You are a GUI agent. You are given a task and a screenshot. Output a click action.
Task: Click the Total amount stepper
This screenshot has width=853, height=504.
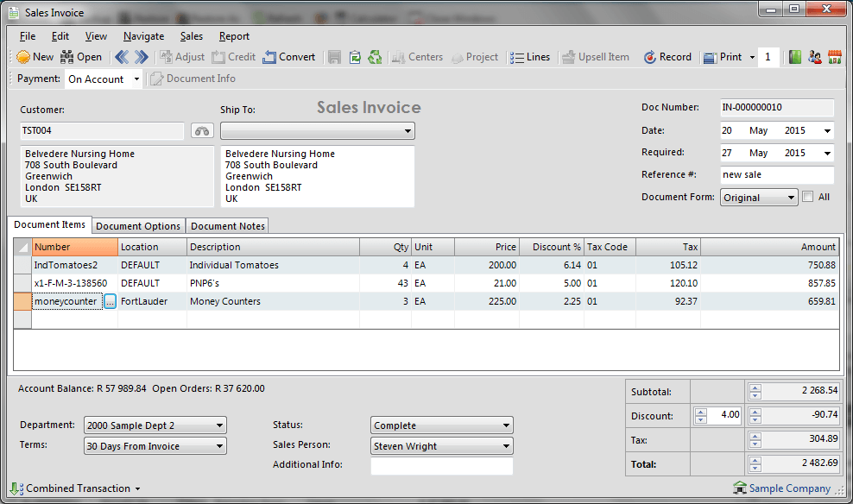click(755, 464)
